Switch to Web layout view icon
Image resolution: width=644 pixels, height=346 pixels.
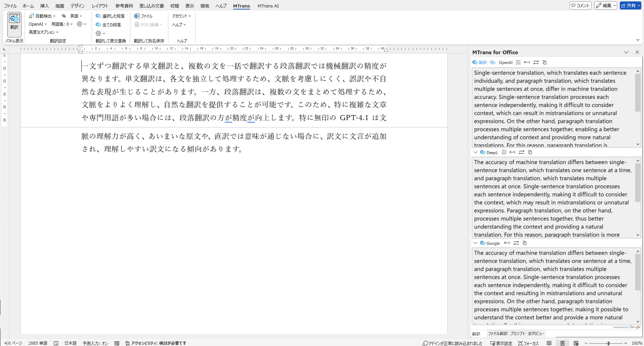click(x=576, y=343)
